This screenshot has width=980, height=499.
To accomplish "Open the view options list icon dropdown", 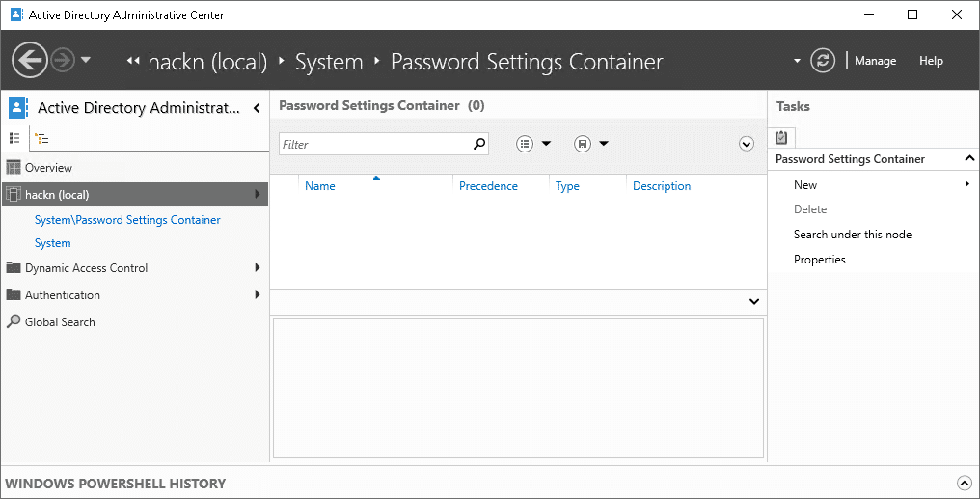I will 533,144.
